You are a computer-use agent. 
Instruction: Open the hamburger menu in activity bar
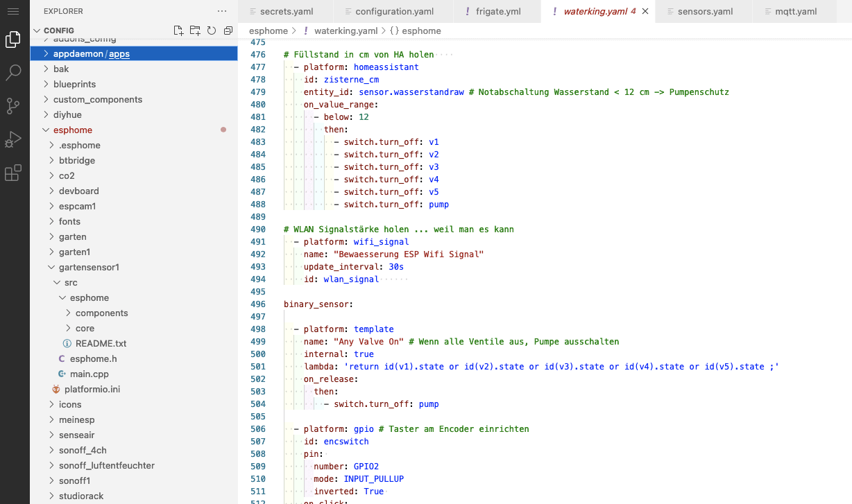pos(12,11)
